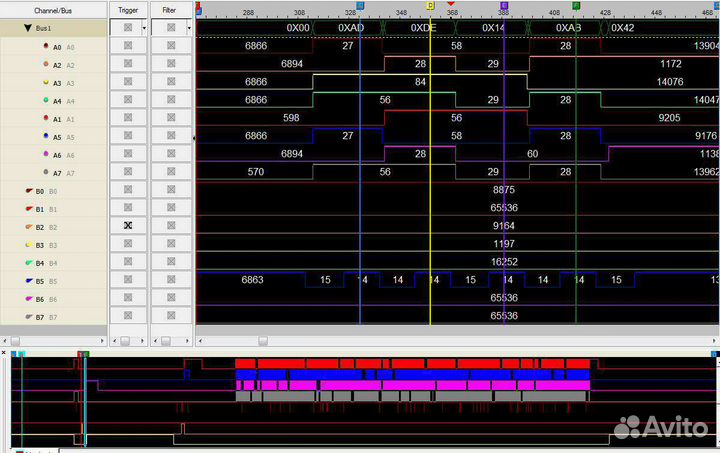Click the Filter column header

coord(170,9)
